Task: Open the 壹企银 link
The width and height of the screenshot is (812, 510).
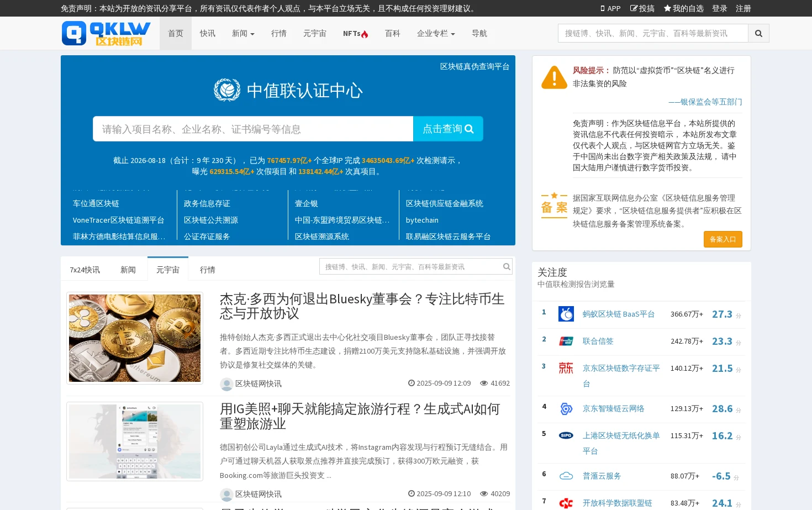Action: [x=307, y=203]
